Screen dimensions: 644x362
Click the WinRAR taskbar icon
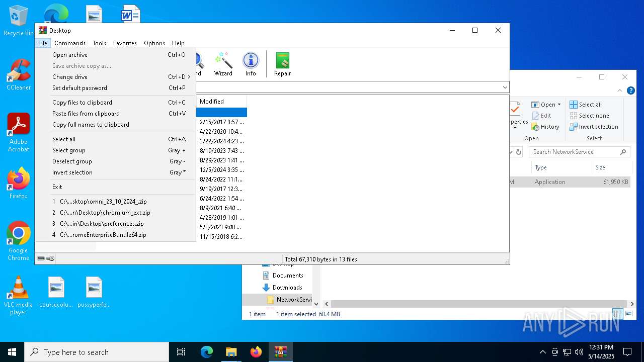[x=281, y=352]
